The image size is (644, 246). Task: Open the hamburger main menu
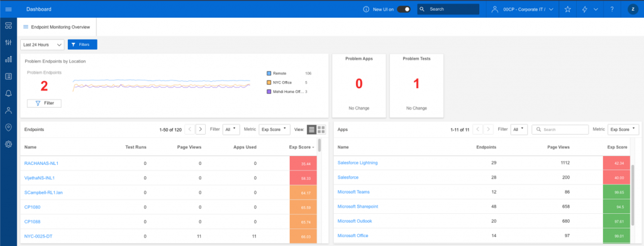point(8,9)
